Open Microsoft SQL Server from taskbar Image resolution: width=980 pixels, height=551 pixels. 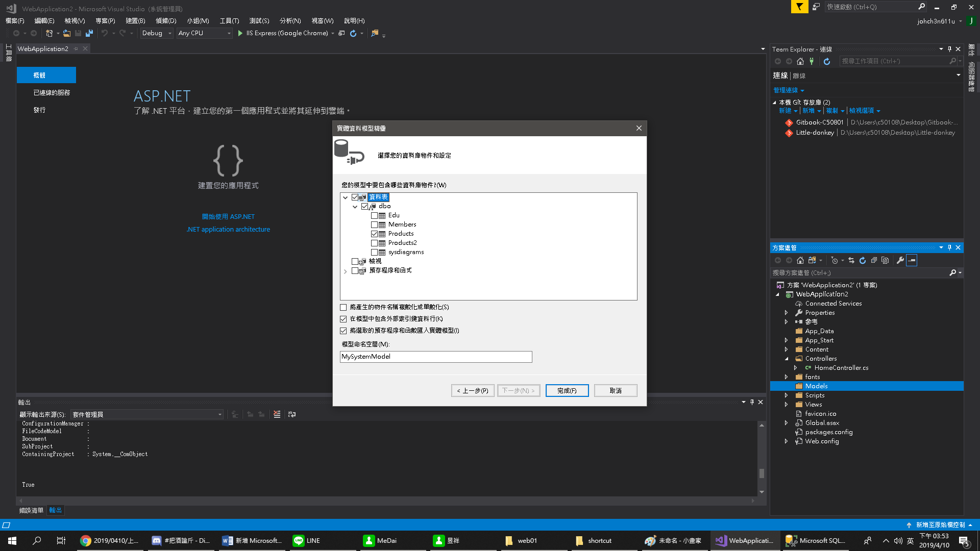pyautogui.click(x=815, y=541)
